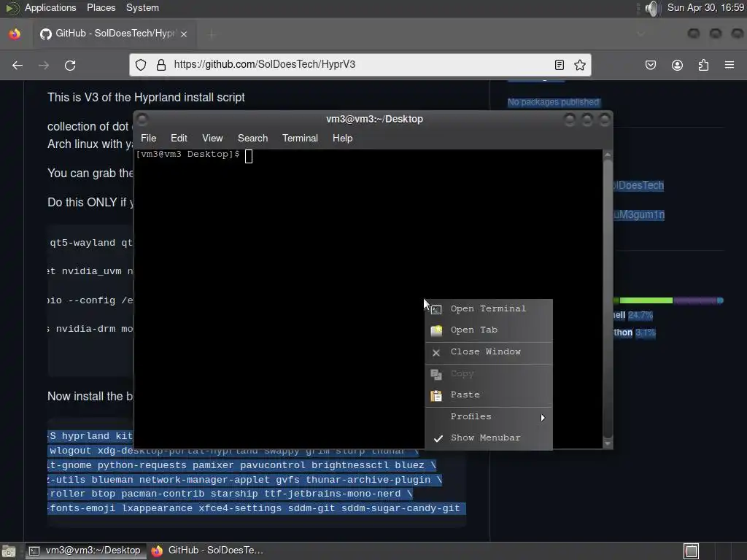Open the Firefox hamburger menu
The height and width of the screenshot is (560, 747).
click(729, 65)
